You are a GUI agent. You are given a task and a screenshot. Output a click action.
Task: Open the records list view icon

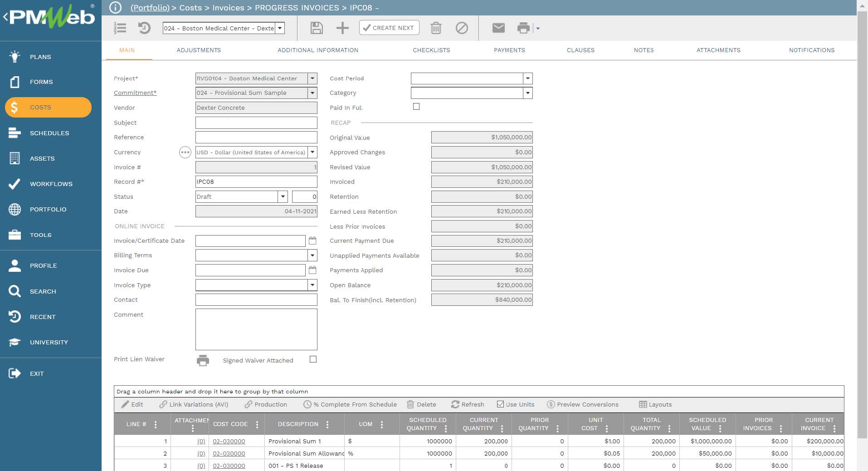click(x=120, y=28)
